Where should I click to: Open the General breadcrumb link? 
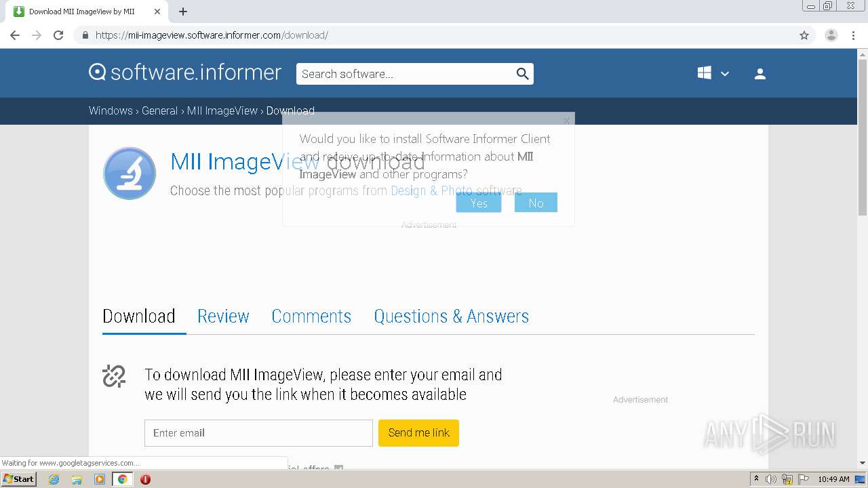tap(159, 110)
